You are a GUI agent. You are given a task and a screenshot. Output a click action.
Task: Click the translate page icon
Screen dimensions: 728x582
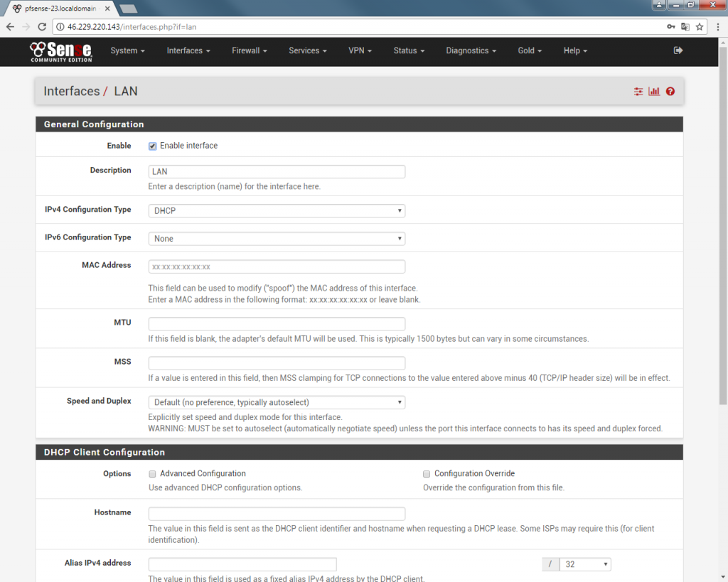point(685,27)
